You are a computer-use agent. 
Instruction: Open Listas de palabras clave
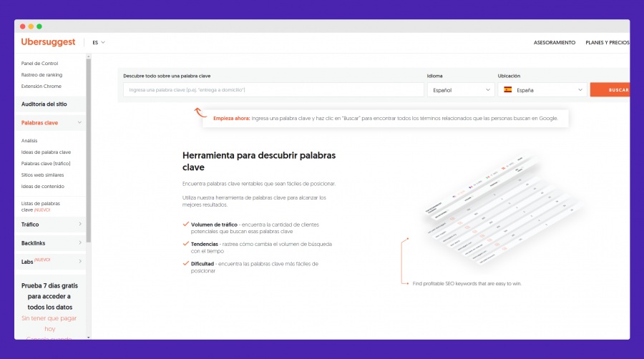(40, 207)
